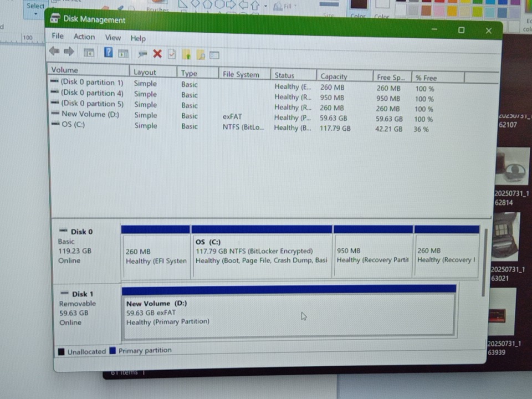Open the File menu
Viewport: 532px width, 399px height.
57,36
